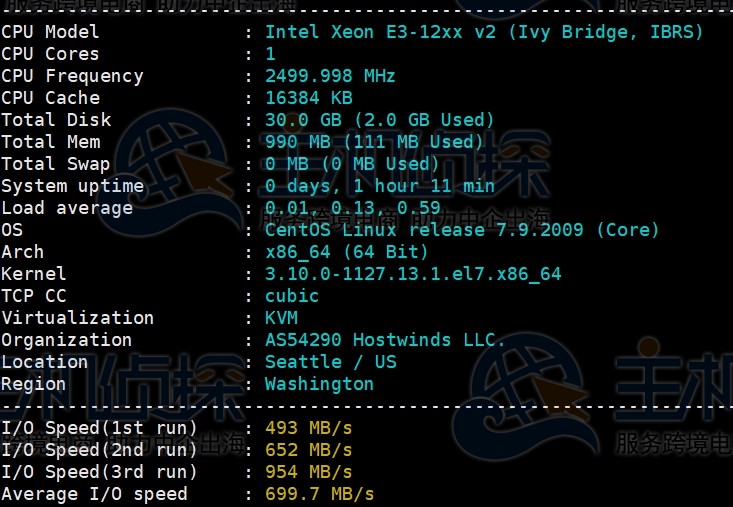Click the Load average label
Screen dimensions: 733x507
click(x=67, y=208)
